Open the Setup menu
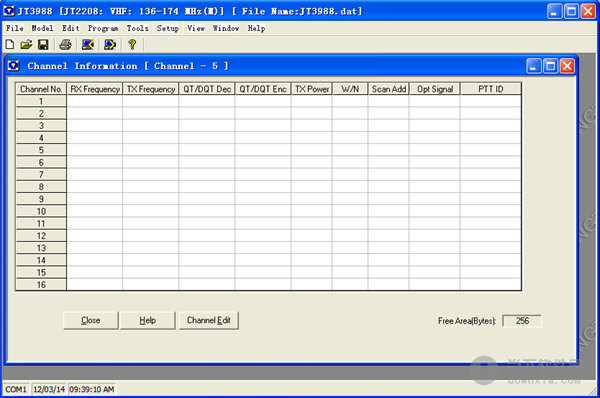600x398 pixels. click(168, 28)
